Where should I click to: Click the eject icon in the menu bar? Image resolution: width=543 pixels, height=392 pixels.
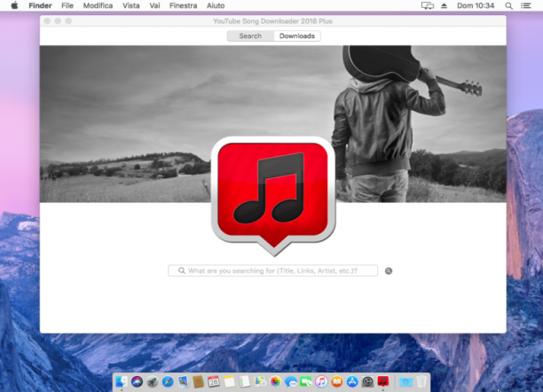tap(444, 5)
